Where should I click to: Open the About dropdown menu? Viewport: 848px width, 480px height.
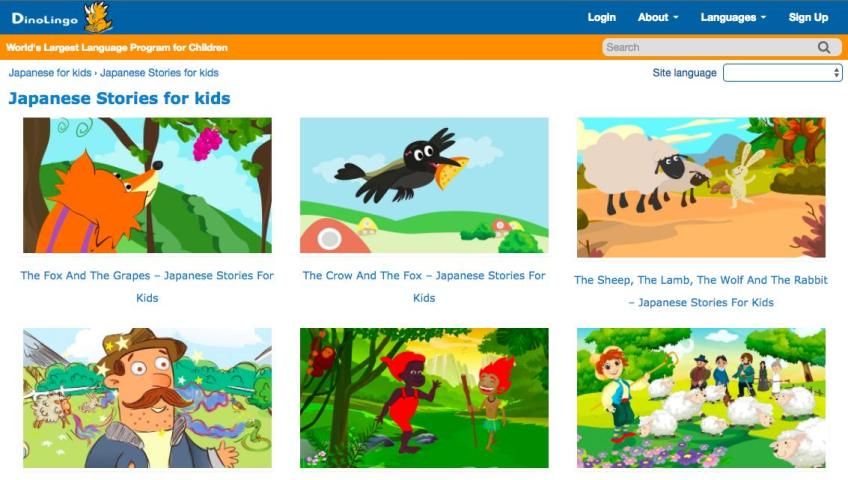[x=658, y=17]
